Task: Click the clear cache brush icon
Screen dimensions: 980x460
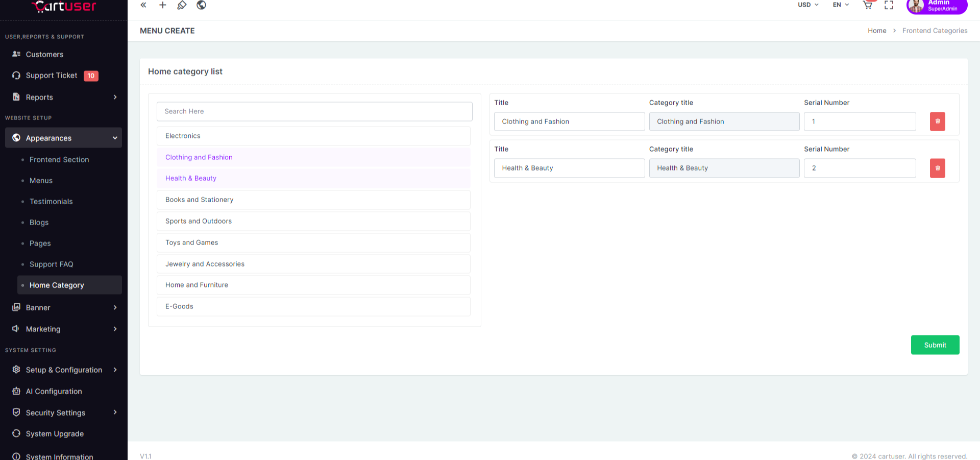Action: pyautogui.click(x=182, y=5)
